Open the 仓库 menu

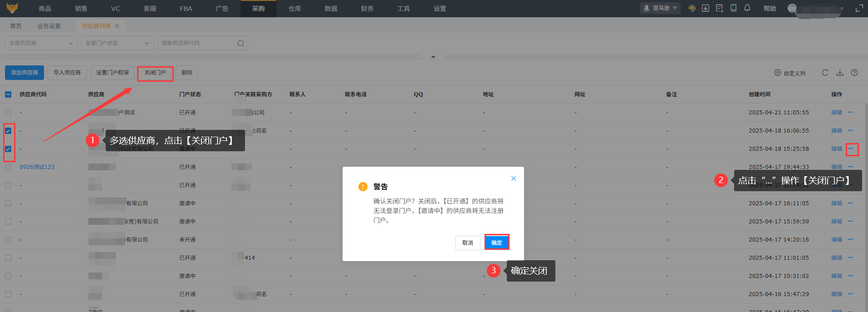coord(295,8)
